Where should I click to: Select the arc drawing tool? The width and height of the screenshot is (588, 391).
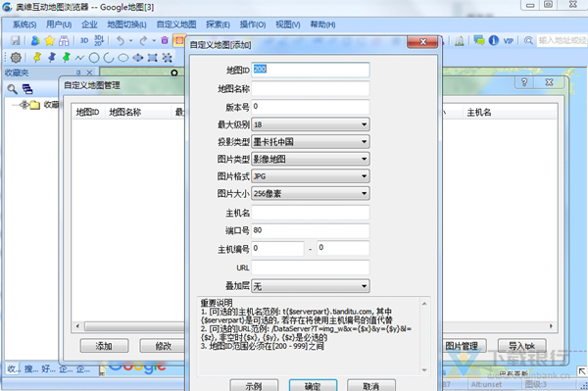point(109,58)
